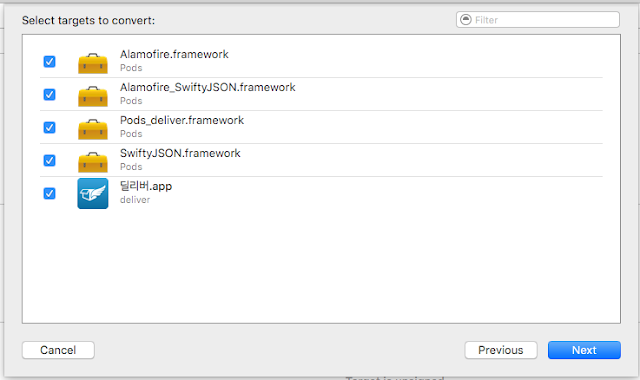This screenshot has height=380, width=640.
Task: Select the Alamofire_SwiftyJSON.framework row label
Action: (208, 87)
